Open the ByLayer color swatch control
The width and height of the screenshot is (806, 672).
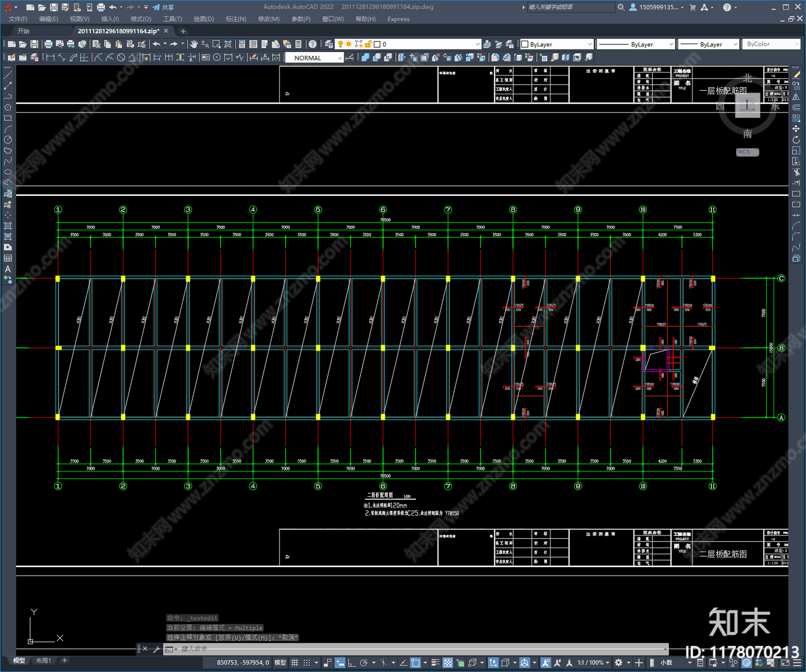[x=557, y=44]
